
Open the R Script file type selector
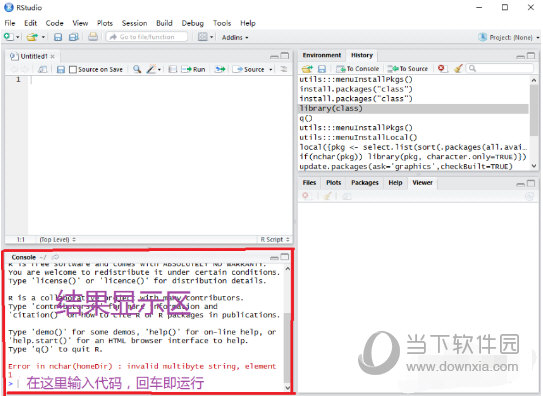(275, 240)
